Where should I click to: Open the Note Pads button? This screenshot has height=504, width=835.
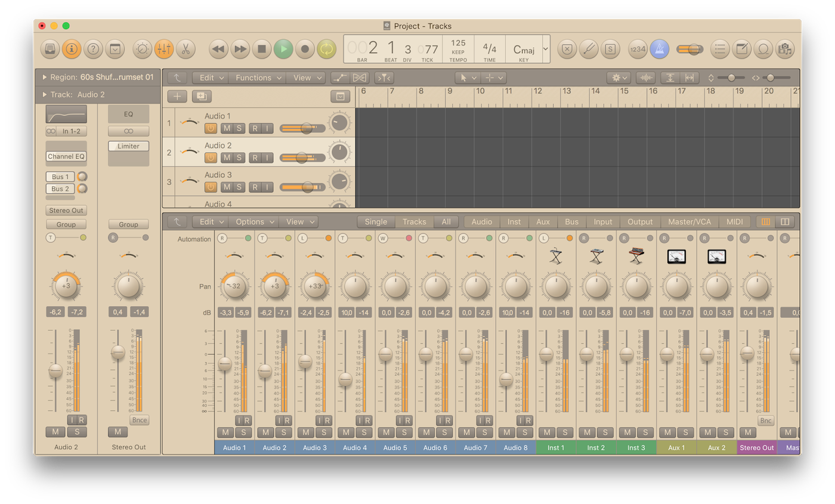click(742, 49)
